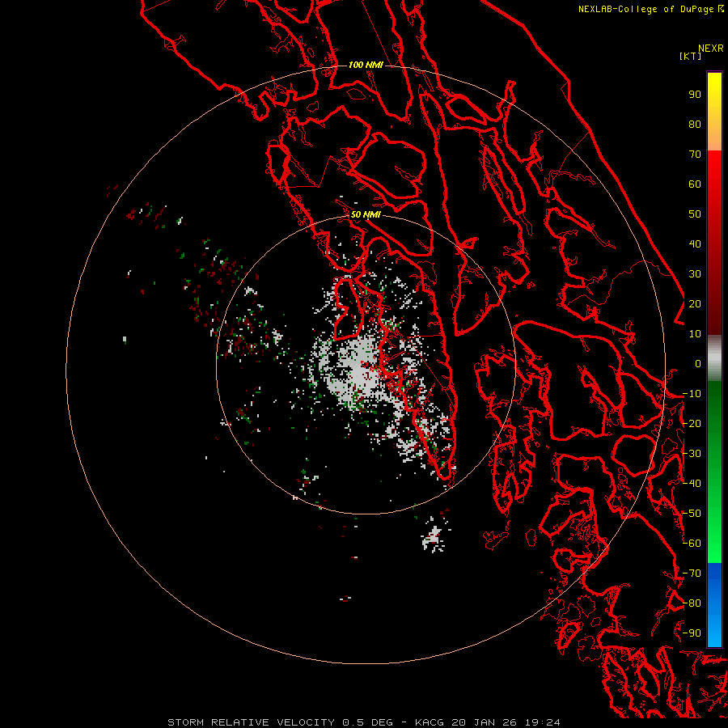This screenshot has height=728, width=728.
Task: Click the -30 scale value
Action: click(x=692, y=454)
